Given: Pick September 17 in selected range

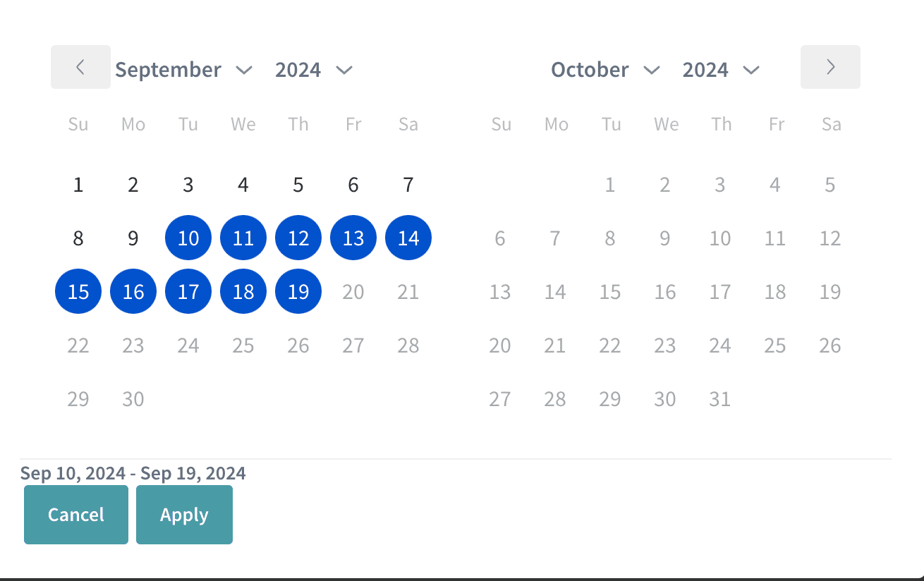Looking at the screenshot, I should [x=188, y=292].
